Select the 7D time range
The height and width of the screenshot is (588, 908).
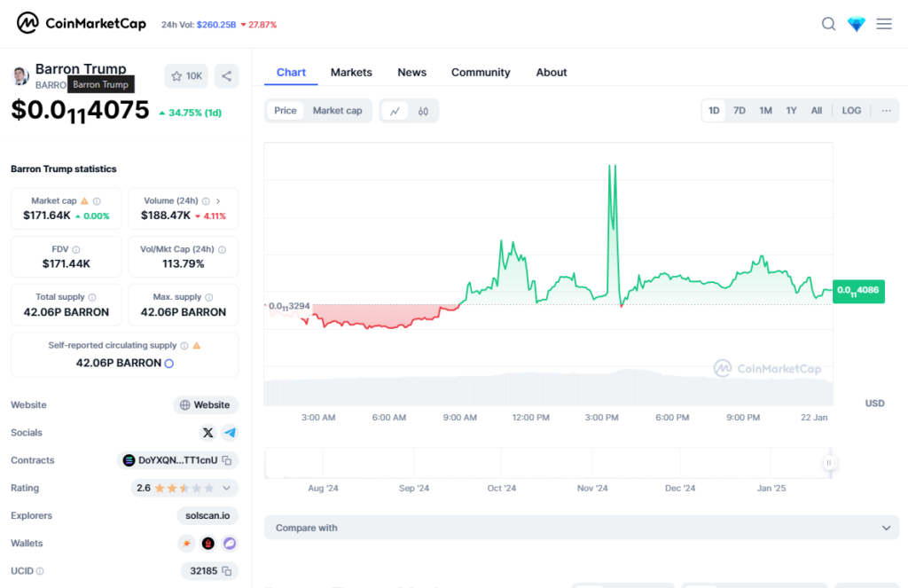coord(740,111)
